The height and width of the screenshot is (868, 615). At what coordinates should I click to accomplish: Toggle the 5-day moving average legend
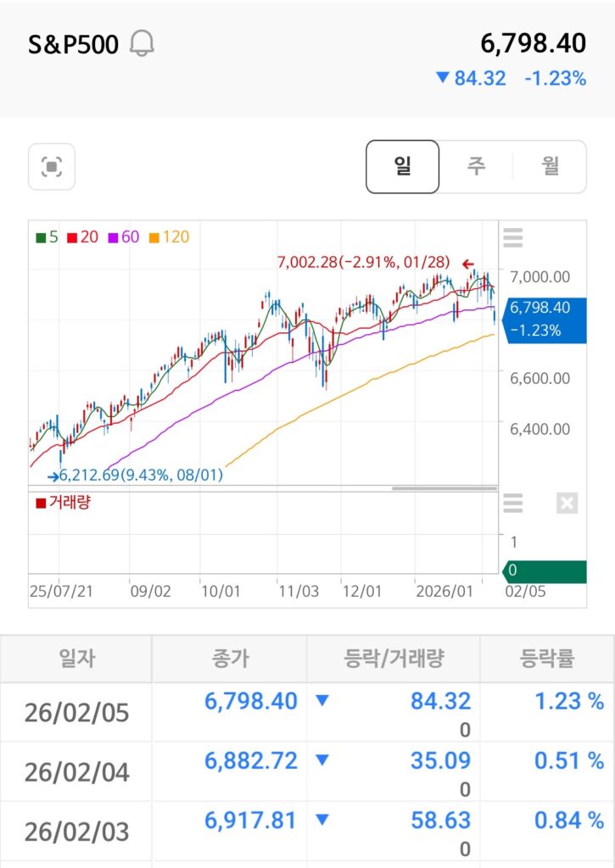(47, 237)
